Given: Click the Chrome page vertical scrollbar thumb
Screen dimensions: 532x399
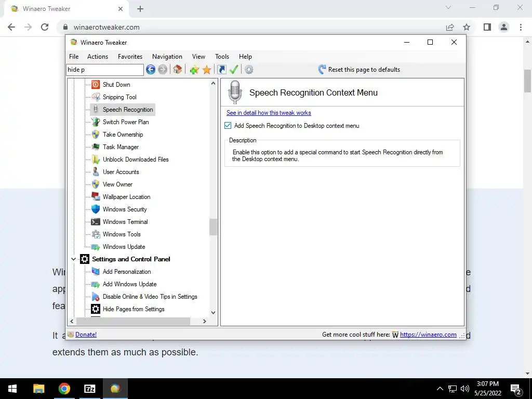Looking at the screenshot, I should coord(527,81).
